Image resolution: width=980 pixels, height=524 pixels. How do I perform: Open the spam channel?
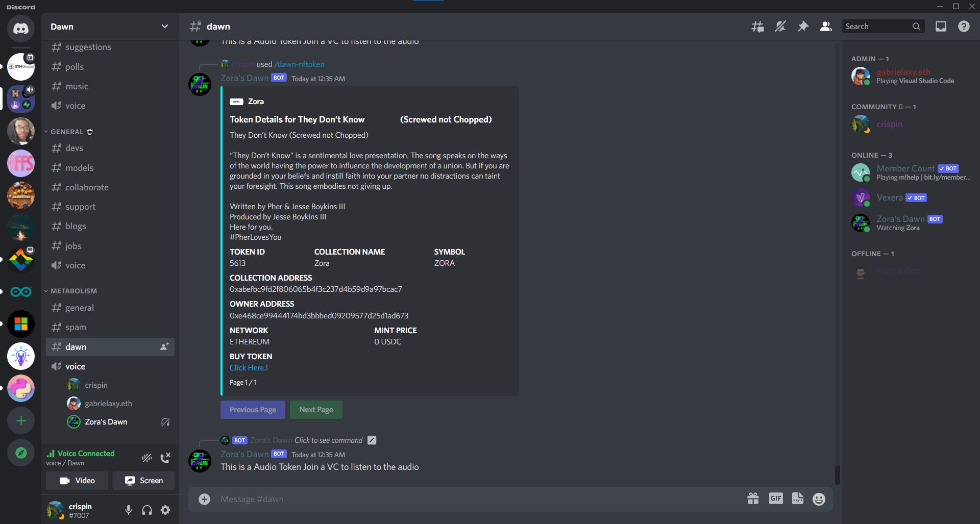tap(110, 327)
